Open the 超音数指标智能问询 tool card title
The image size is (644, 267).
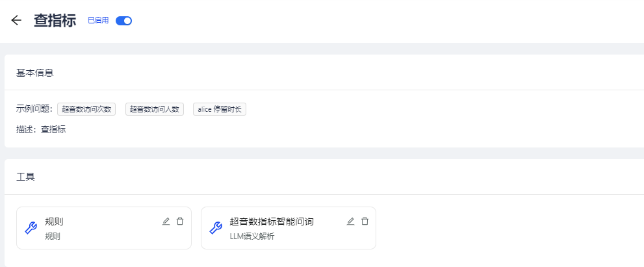coord(272,222)
